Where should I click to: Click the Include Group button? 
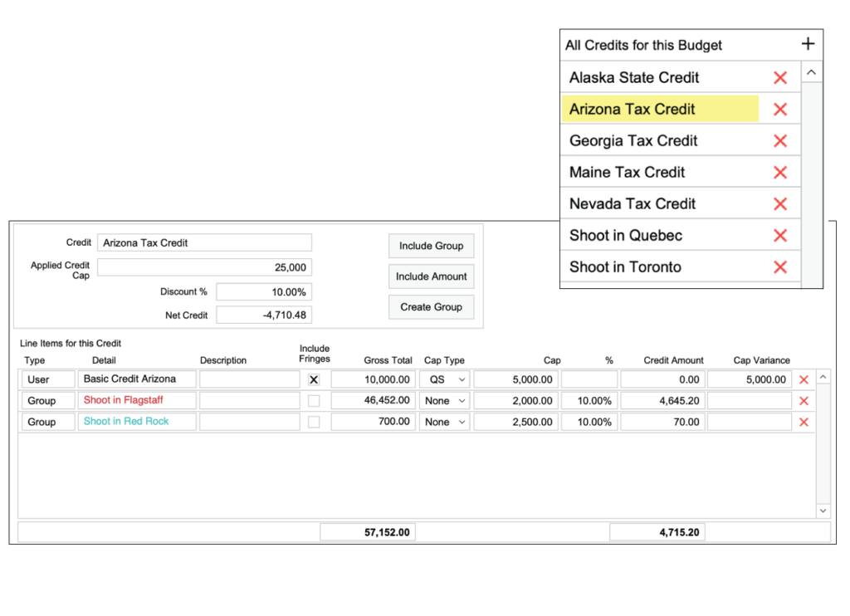click(x=432, y=246)
